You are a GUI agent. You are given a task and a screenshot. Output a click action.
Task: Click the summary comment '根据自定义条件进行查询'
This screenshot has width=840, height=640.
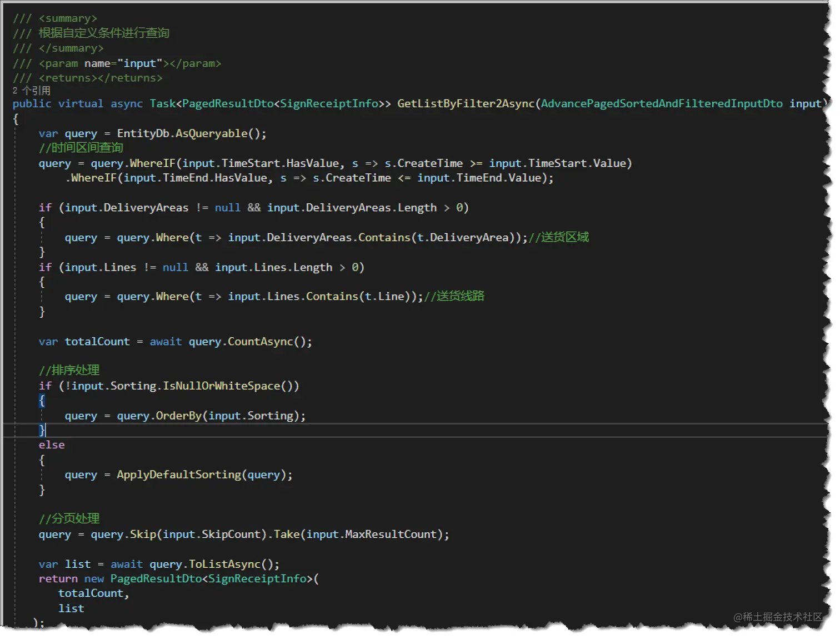[104, 33]
